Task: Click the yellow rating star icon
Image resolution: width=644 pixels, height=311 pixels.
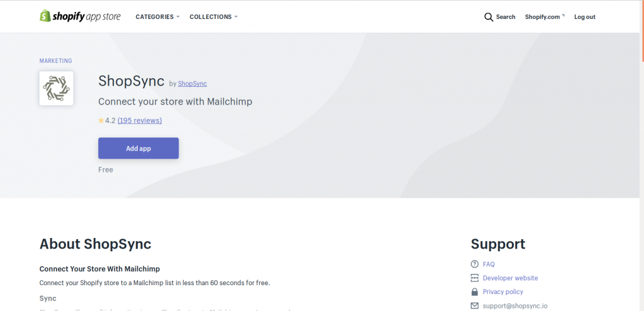Action: click(x=101, y=120)
